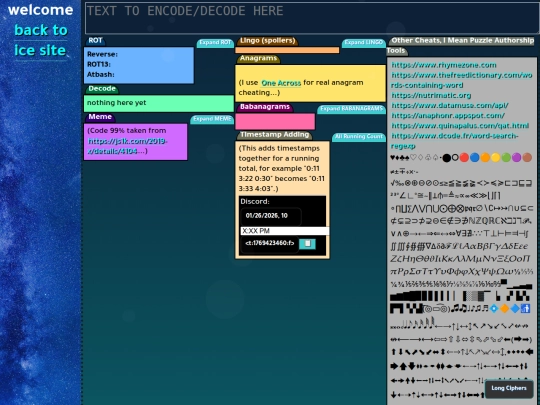Open the datamuse.com api link
Viewport: 540px width, 405px height.
click(x=450, y=105)
